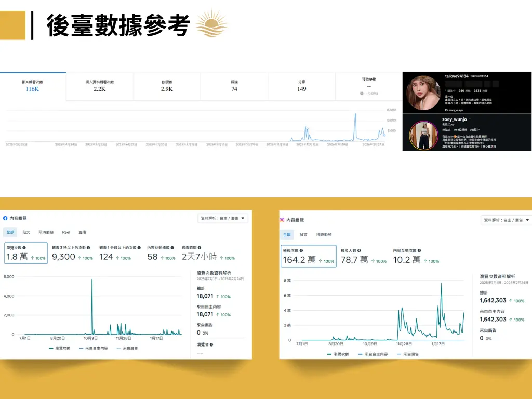Select the 按讚數 2.9K tab
The image size is (532, 399).
pyautogui.click(x=167, y=86)
